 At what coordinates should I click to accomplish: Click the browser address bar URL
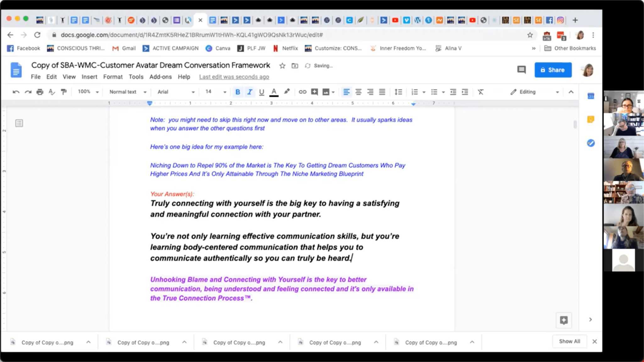click(x=192, y=35)
